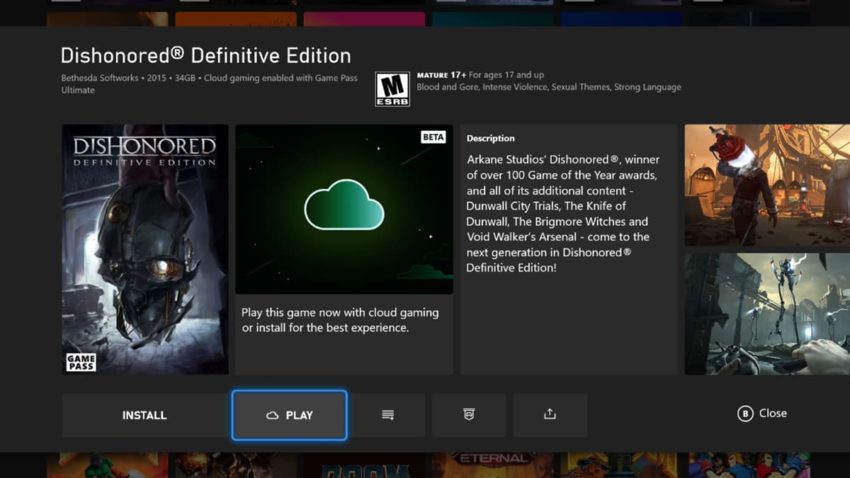Start cloud PLAY for Dishonored
The height and width of the screenshot is (478, 850).
click(x=289, y=415)
